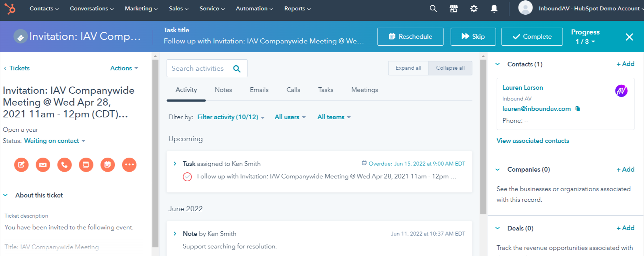Click the orange create note icon
The image size is (644, 256).
point(21,165)
